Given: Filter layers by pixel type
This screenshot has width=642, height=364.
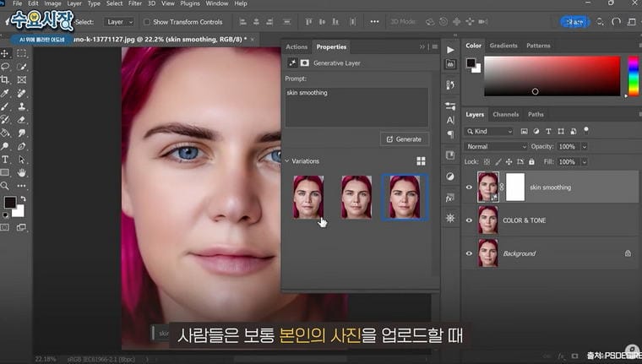Looking at the screenshot, I should tap(524, 131).
